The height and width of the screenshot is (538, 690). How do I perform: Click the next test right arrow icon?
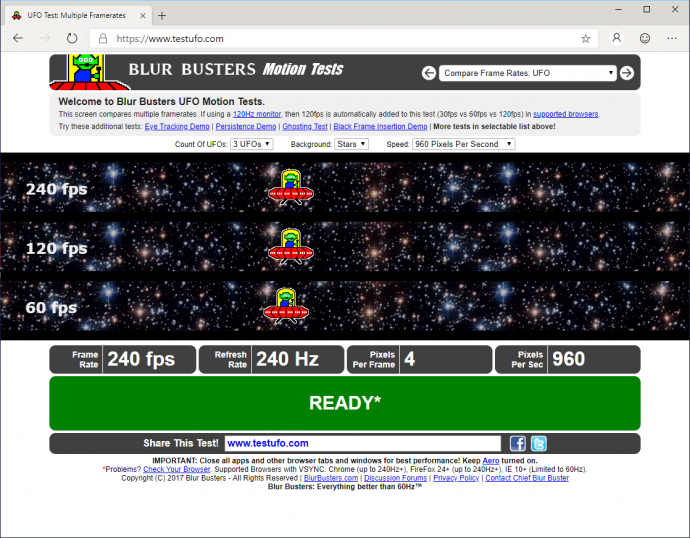pos(627,73)
